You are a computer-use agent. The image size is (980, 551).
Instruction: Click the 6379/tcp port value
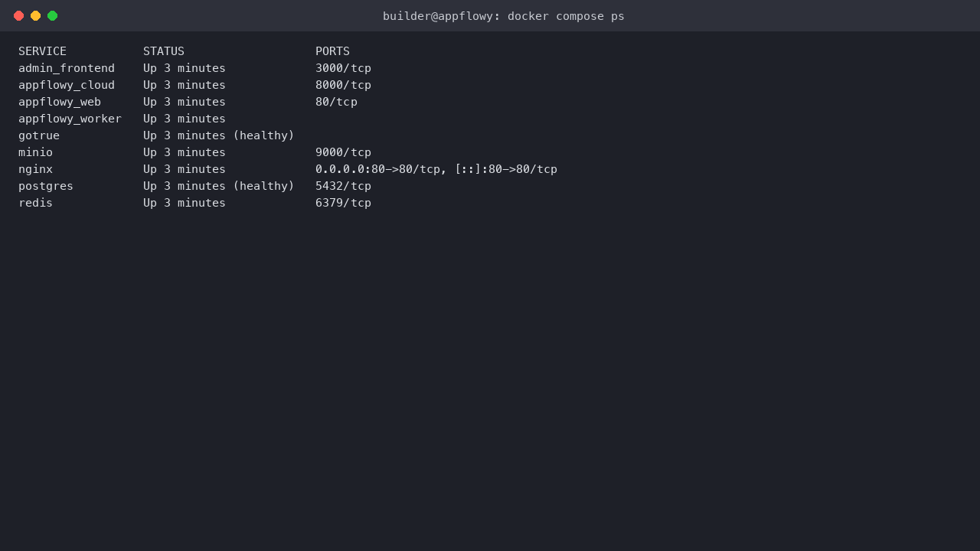click(x=343, y=203)
